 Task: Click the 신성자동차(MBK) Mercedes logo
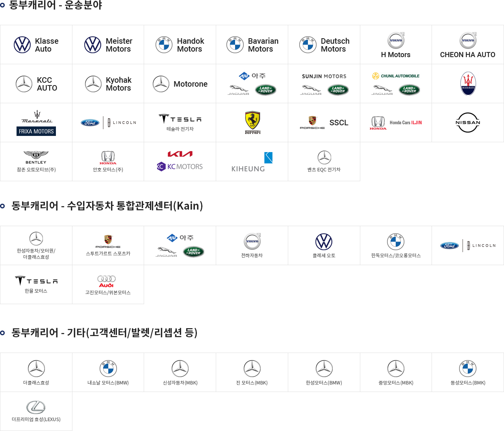coord(180,369)
